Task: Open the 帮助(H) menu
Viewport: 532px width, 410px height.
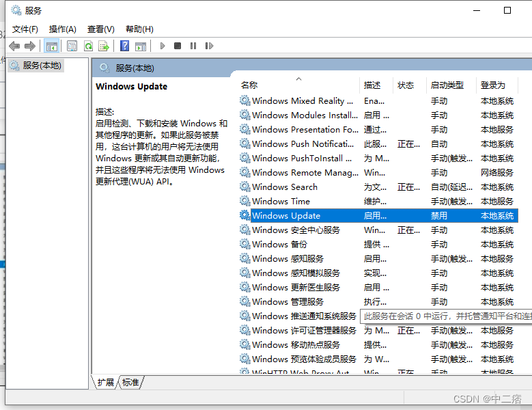Action: pos(139,29)
